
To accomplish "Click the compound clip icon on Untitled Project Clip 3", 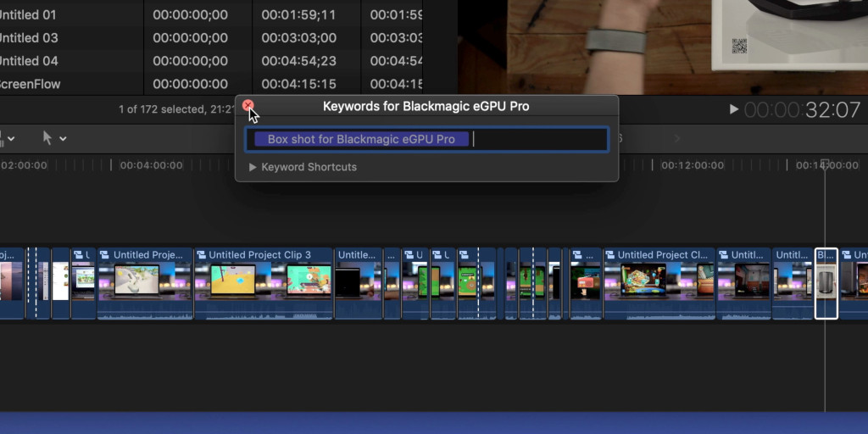I will coord(201,254).
